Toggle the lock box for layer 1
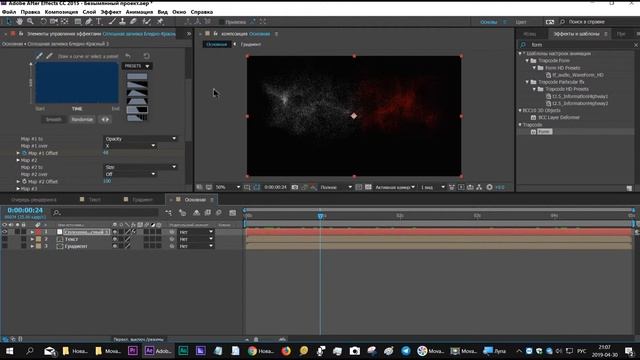This screenshot has width=640, height=360. click(x=24, y=232)
